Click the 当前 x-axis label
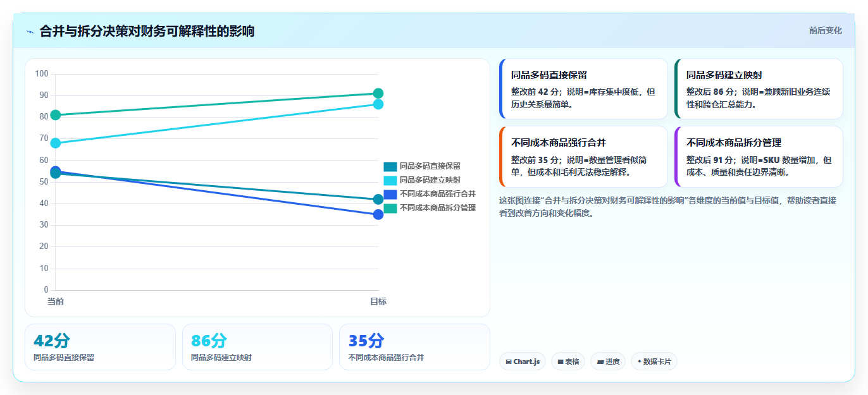Viewport: 868px width, 395px height. point(56,301)
